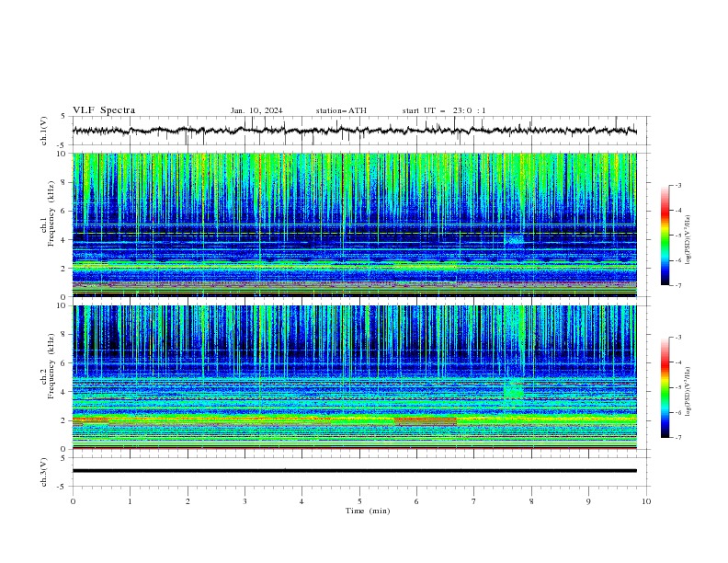Select the "start UT = 23:0 :1" text
Image resolution: width=728 pixels, height=563 pixels.
point(444,110)
